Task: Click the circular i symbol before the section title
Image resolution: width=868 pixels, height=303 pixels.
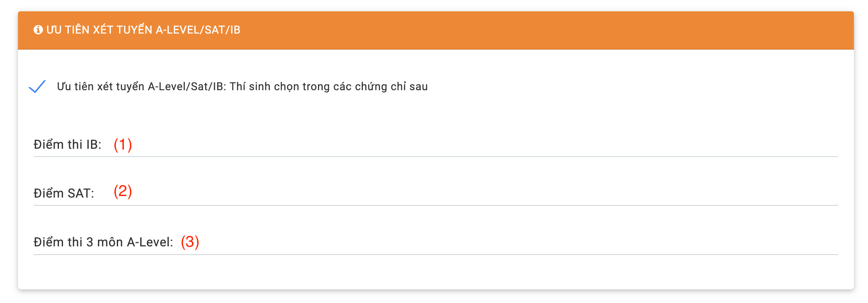Action: [38, 29]
